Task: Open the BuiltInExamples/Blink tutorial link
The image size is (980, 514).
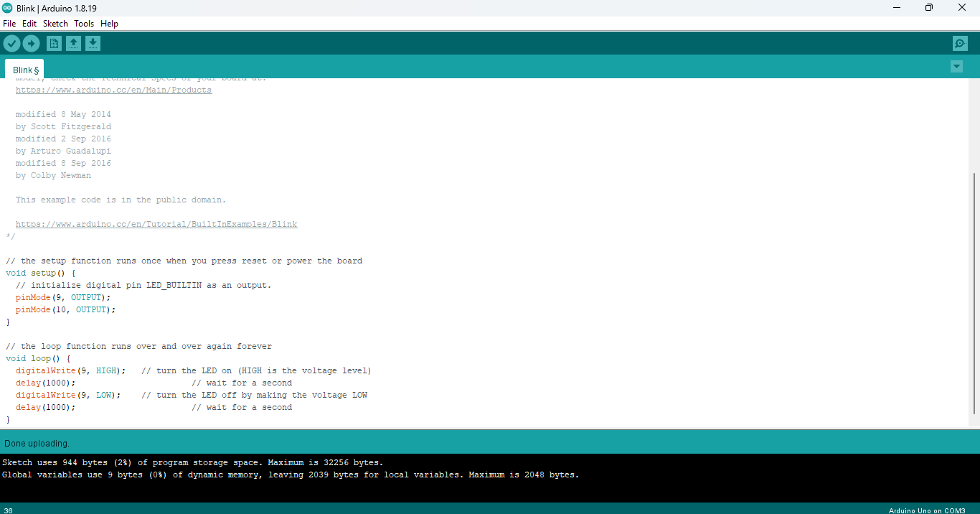Action: 156,223
